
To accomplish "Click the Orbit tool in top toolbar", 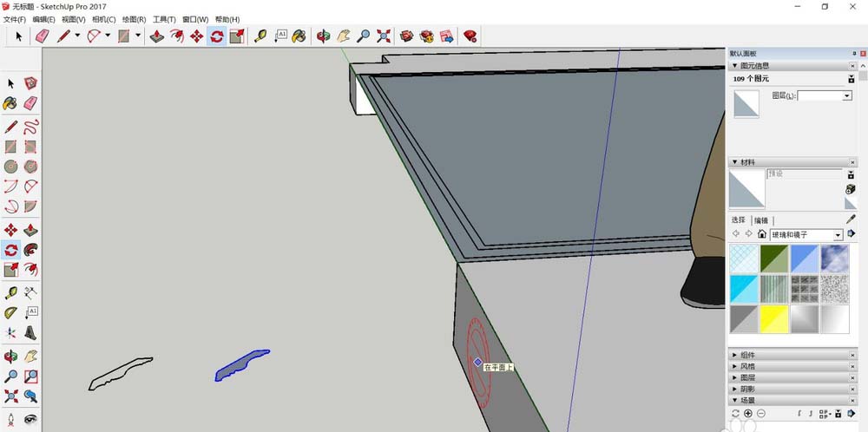I will click(x=323, y=36).
